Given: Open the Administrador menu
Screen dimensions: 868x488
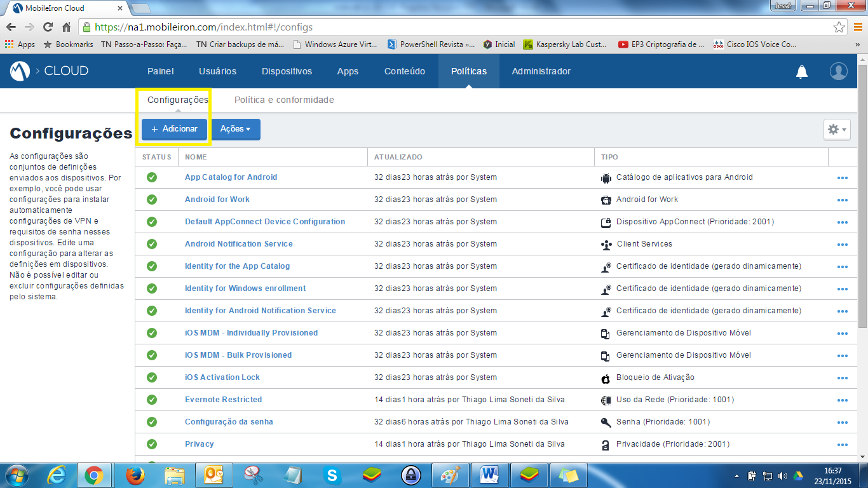Looking at the screenshot, I should point(541,71).
